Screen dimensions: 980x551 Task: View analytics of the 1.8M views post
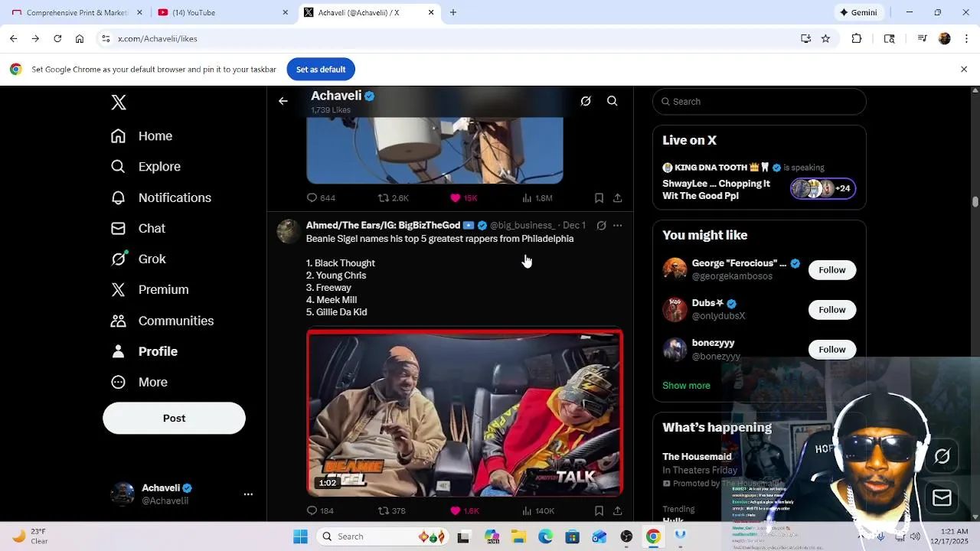tap(537, 197)
